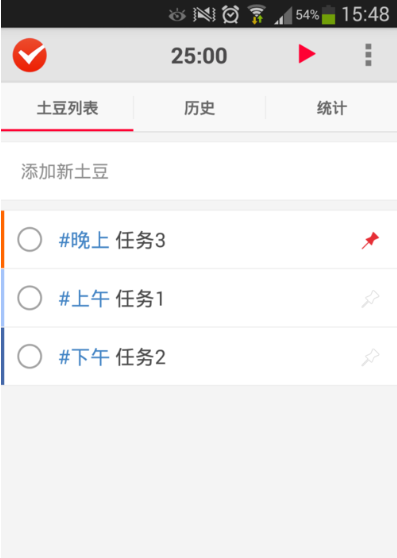The height and width of the screenshot is (558, 397).
Task: Filter by the #晚上 tag
Action: tap(84, 240)
